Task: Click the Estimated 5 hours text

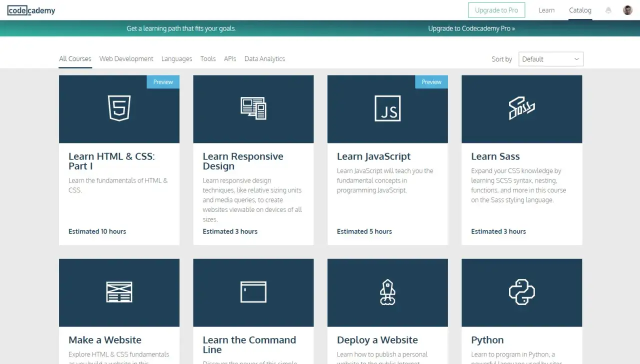Action: (x=364, y=231)
